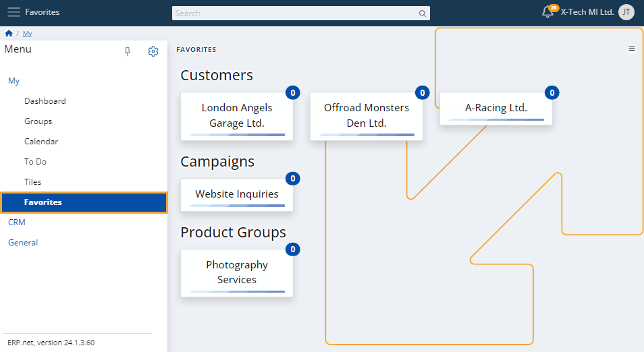
Task: Click the My breadcrumb link
Action: 27,33
